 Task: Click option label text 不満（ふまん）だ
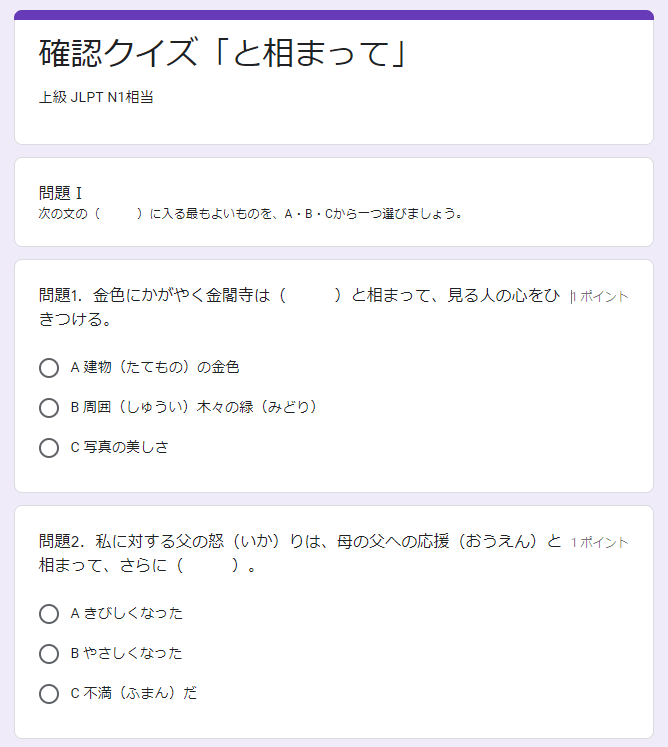pyautogui.click(x=140, y=693)
